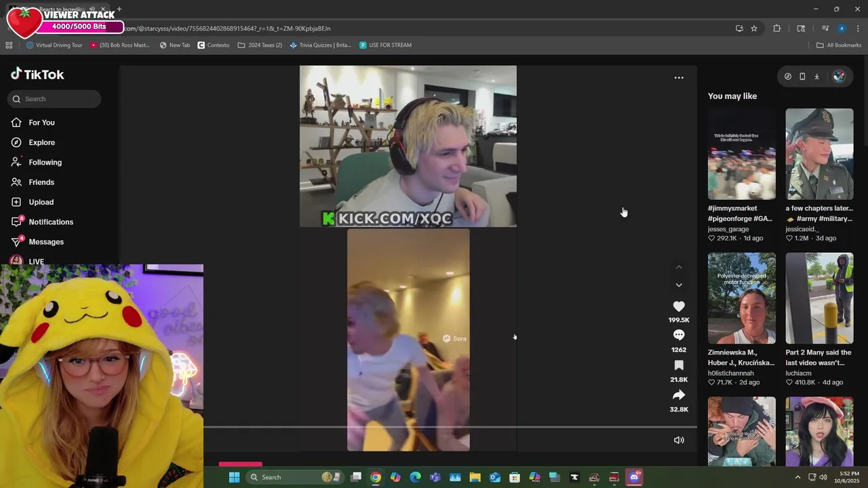Open the 'a few chapters later' video thumbnail
Screen dimensions: 868x488
(819, 154)
